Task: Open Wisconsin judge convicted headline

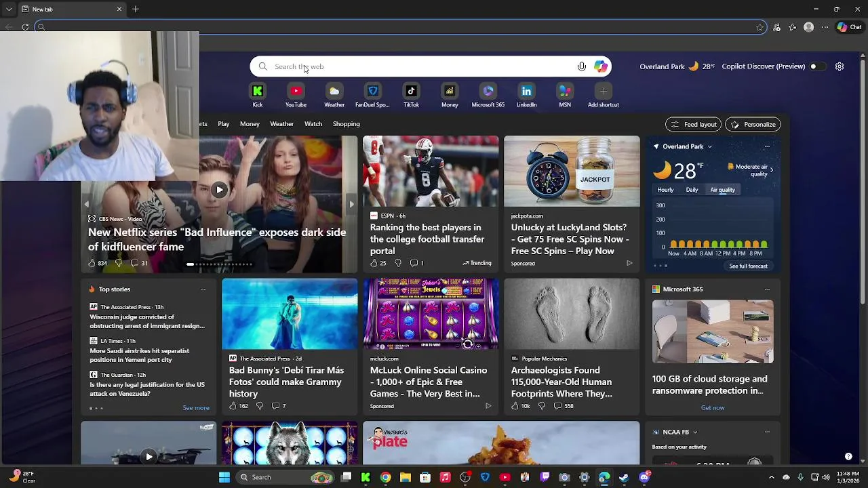Action: pyautogui.click(x=147, y=321)
